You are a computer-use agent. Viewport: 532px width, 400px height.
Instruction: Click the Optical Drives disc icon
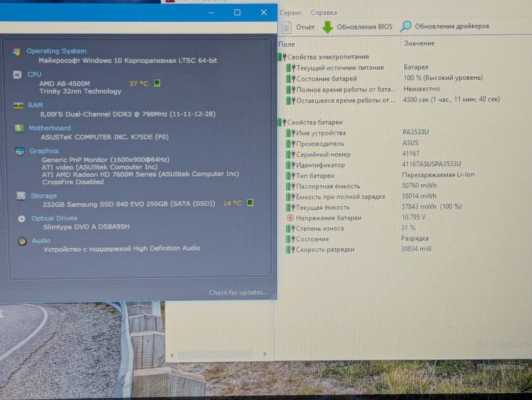click(22, 219)
